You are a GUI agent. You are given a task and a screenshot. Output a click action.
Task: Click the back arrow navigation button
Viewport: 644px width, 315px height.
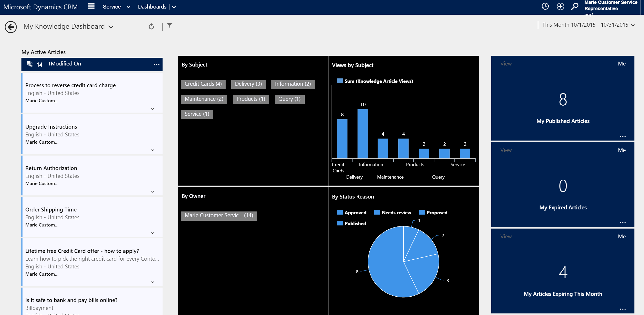click(x=11, y=27)
